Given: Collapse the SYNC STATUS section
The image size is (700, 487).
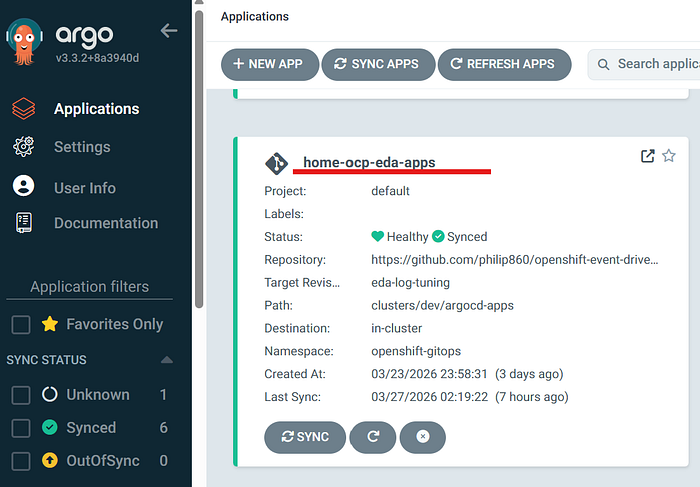Looking at the screenshot, I should (167, 360).
